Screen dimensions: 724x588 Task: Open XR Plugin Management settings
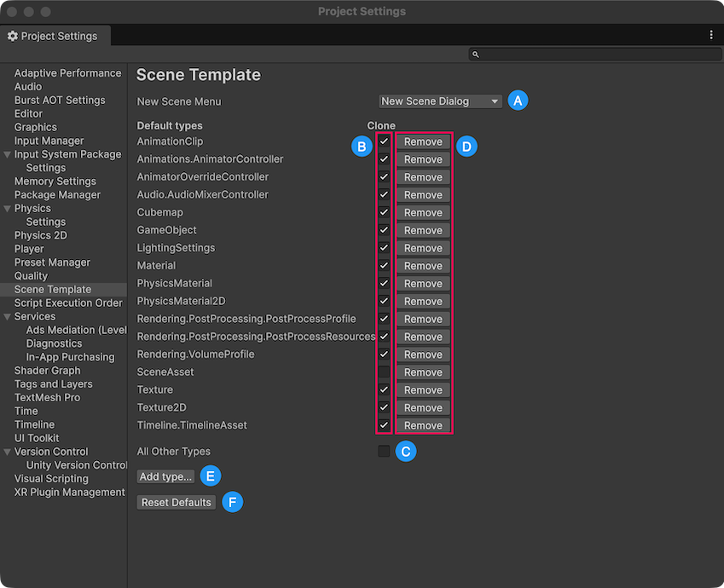pyautogui.click(x=69, y=493)
